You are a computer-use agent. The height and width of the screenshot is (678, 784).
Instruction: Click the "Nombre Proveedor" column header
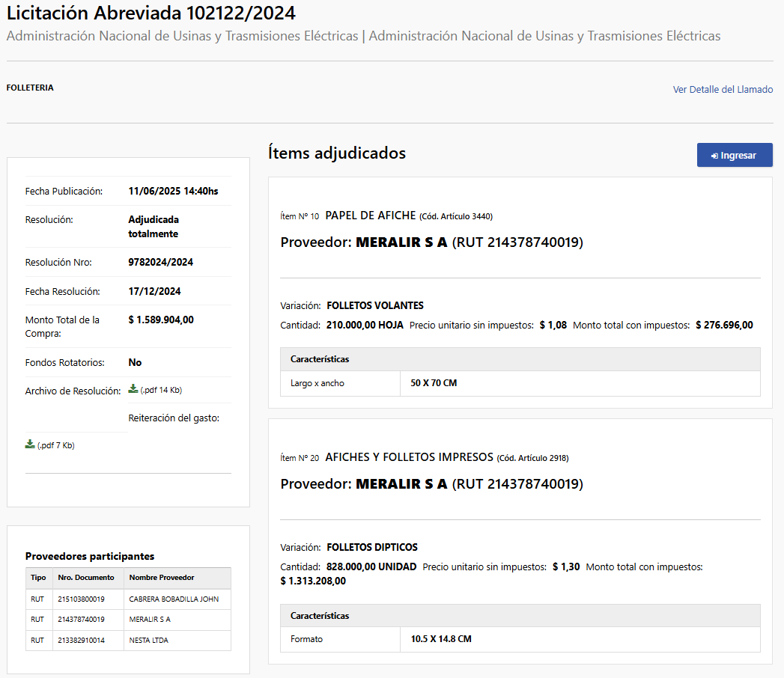158,578
